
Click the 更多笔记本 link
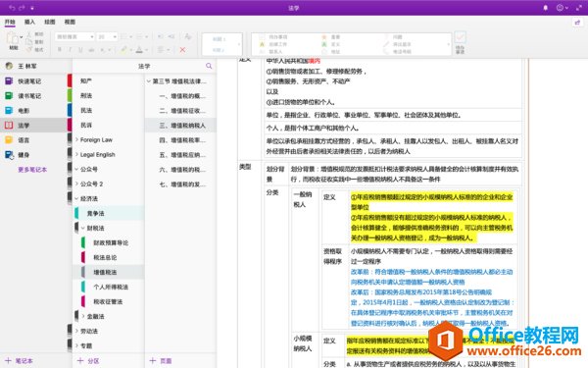point(32,170)
